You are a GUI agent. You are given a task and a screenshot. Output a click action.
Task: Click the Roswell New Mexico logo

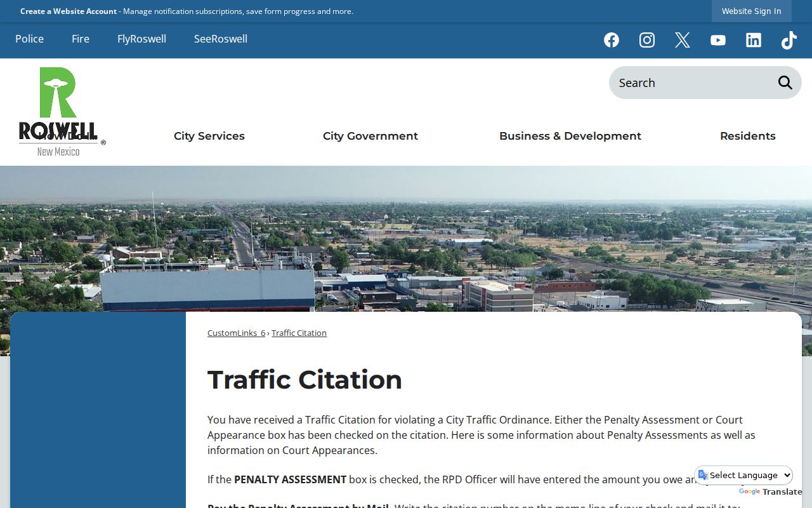62,112
